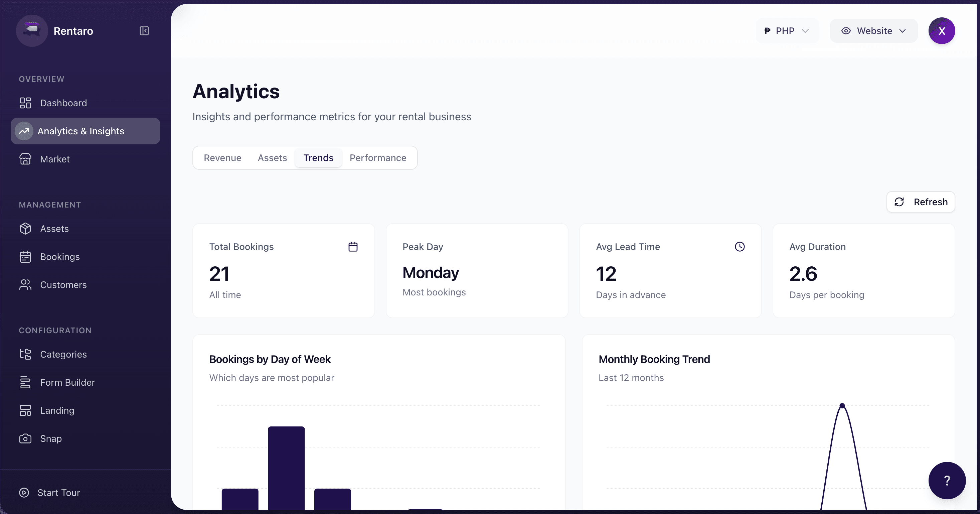The height and width of the screenshot is (514, 980).
Task: Open the Dashboard from the sidebar
Action: (63, 103)
